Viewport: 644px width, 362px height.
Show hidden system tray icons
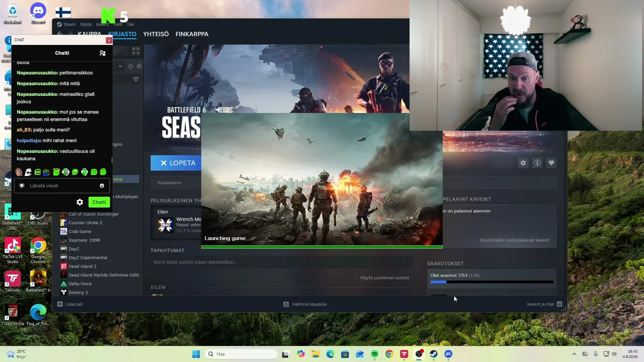coord(574,354)
